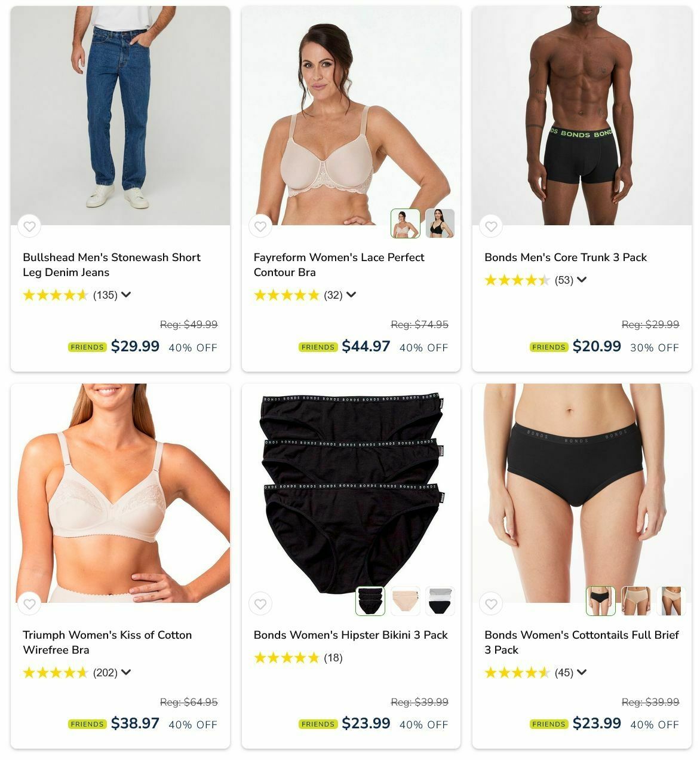The image size is (700, 760).
Task: Heart the Bonds Cottontails Full Brief
Action: pos(491,604)
